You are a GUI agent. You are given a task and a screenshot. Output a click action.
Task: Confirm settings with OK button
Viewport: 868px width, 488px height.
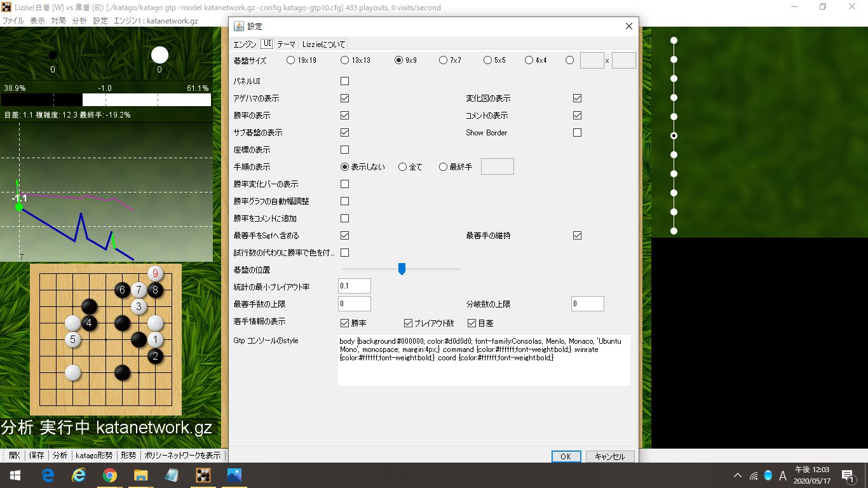(566, 456)
